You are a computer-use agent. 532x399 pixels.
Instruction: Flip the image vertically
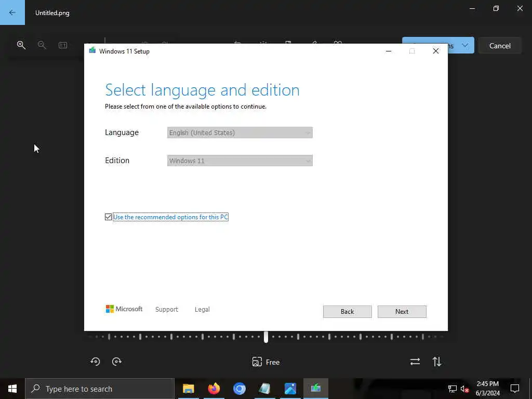437,362
